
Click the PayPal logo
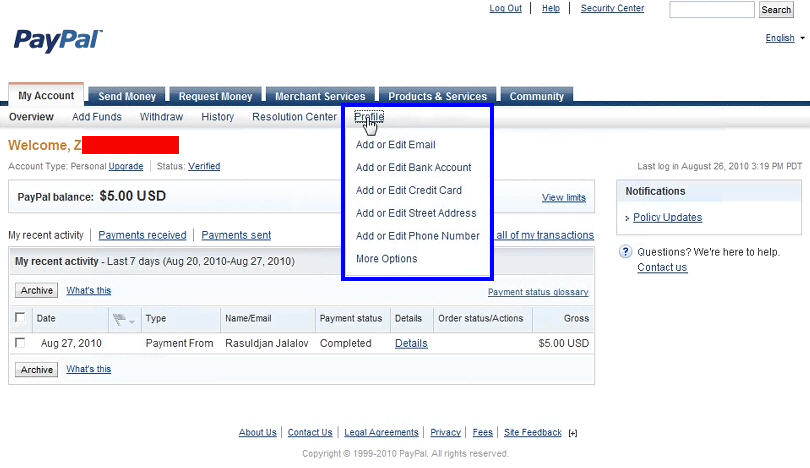coord(58,40)
